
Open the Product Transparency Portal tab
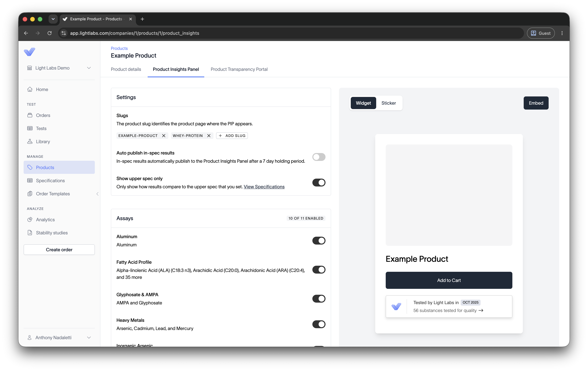tap(239, 69)
